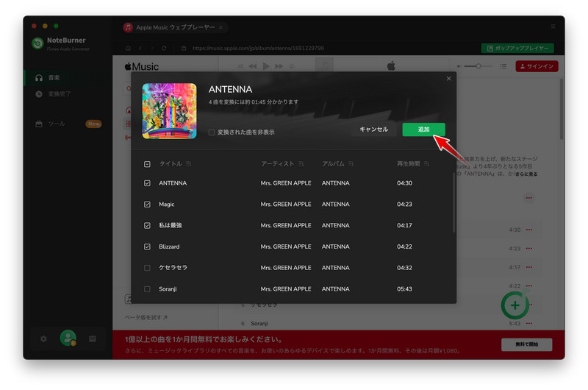This screenshot has height=390, width=588.
Task: Click the New badge beside ツール
Action: click(x=93, y=124)
